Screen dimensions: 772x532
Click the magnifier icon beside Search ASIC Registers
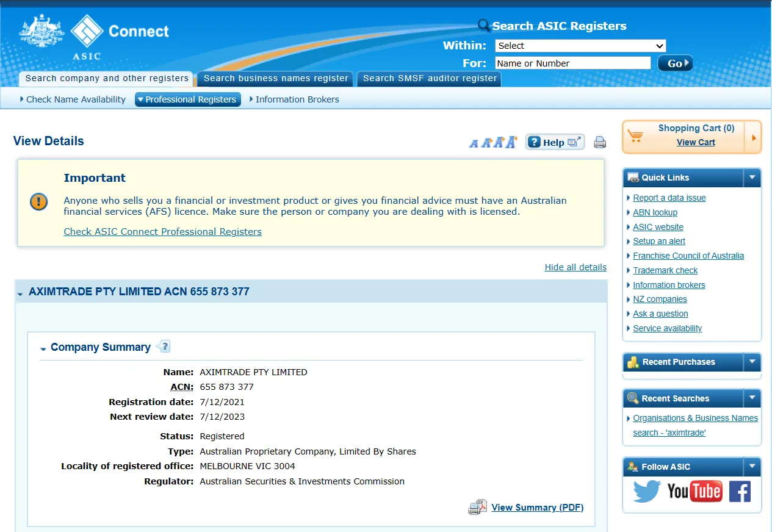click(484, 26)
